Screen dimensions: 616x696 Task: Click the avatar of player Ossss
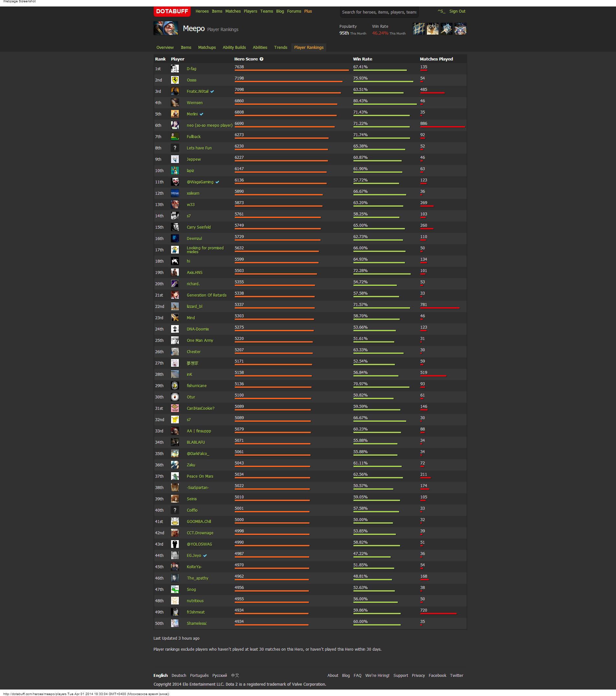pos(175,80)
